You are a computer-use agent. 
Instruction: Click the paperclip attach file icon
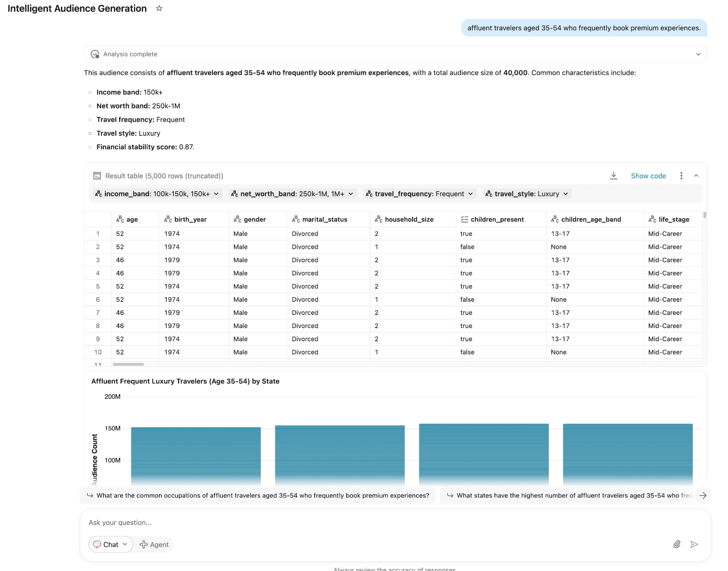[677, 544]
